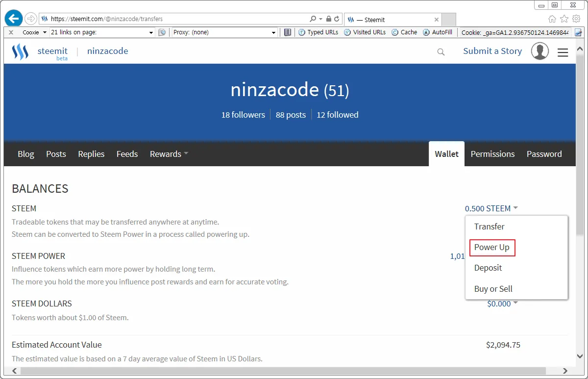The height and width of the screenshot is (379, 588).
Task: Click the AutoFill toolbar button
Action: [438, 32]
